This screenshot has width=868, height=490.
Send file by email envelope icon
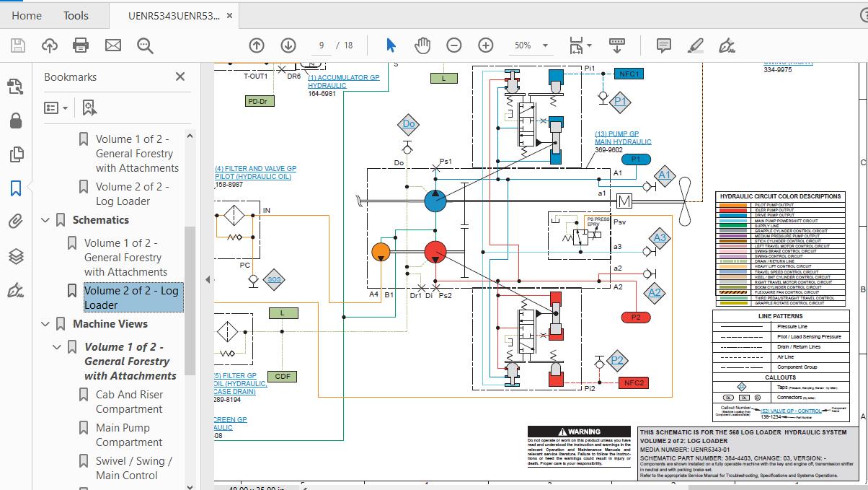click(x=113, y=45)
